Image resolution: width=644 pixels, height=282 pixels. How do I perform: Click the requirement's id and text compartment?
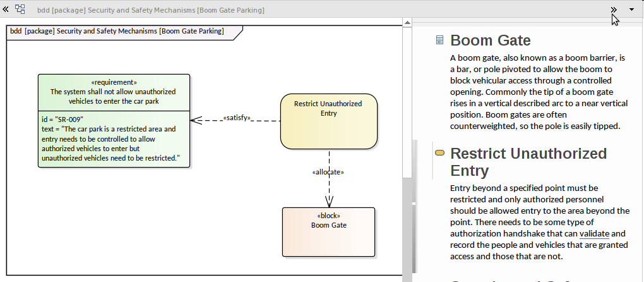tap(114, 138)
